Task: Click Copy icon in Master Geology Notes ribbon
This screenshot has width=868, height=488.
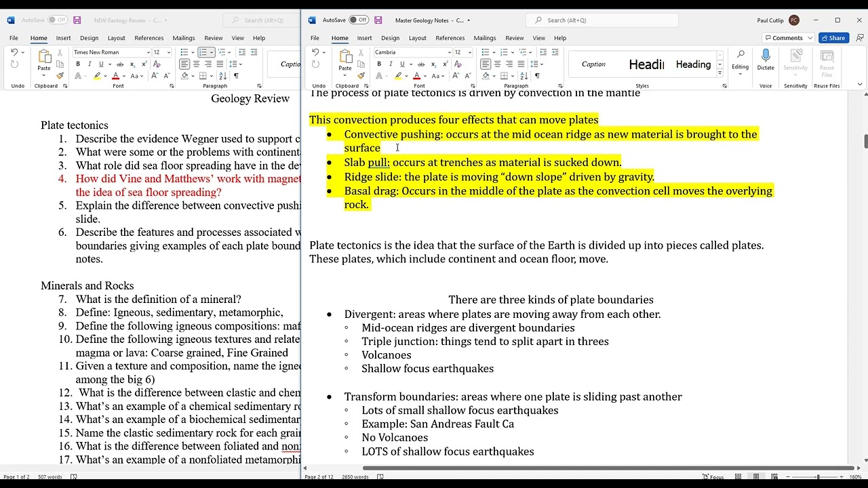Action: [361, 64]
